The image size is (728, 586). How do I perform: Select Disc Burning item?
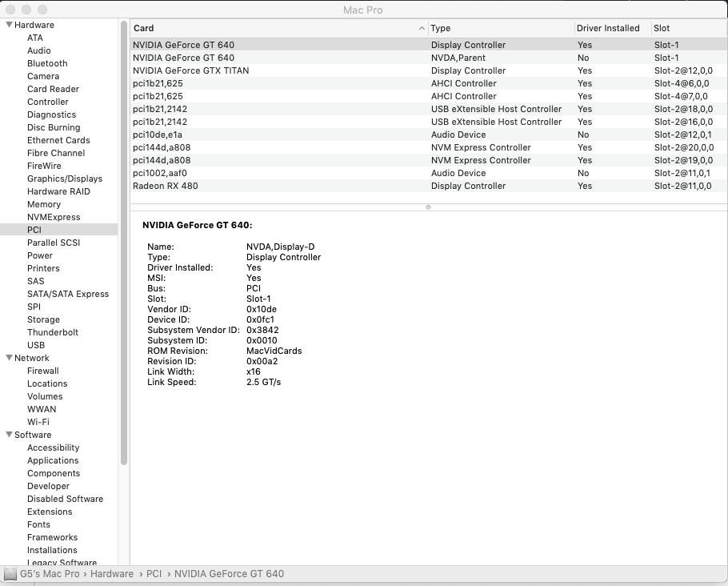54,127
